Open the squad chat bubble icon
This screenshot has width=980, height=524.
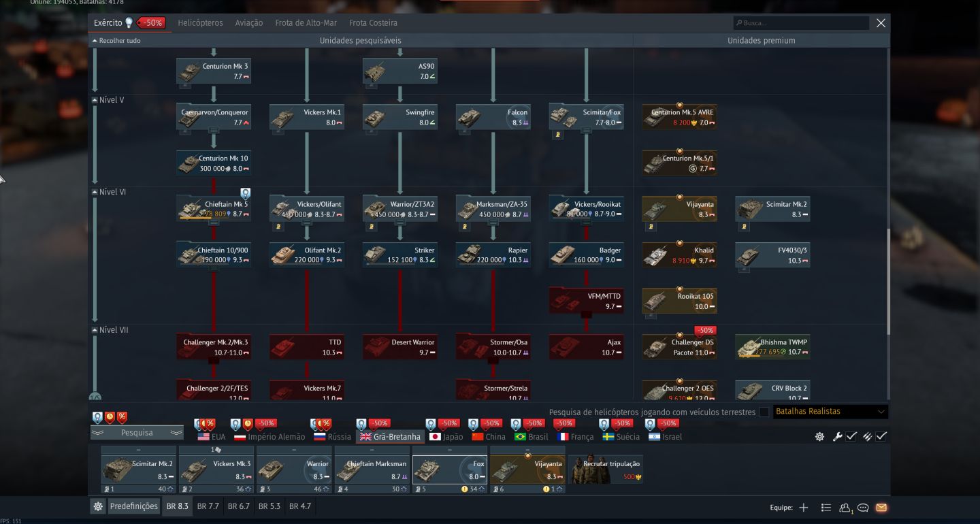click(863, 508)
